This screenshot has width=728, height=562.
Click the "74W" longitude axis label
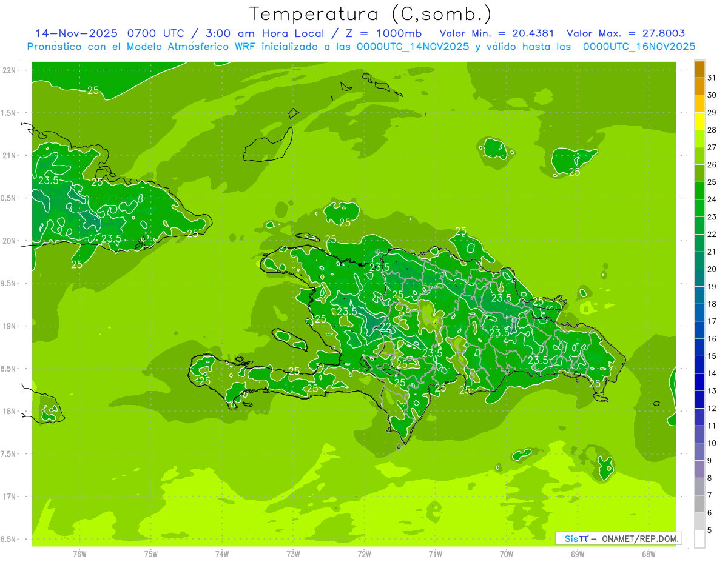(x=222, y=554)
